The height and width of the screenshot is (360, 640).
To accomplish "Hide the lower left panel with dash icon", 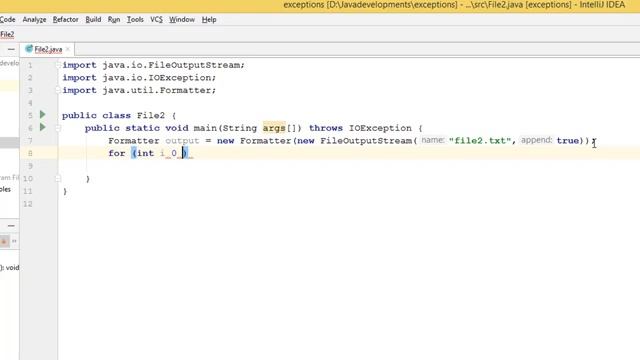I will 11,226.
